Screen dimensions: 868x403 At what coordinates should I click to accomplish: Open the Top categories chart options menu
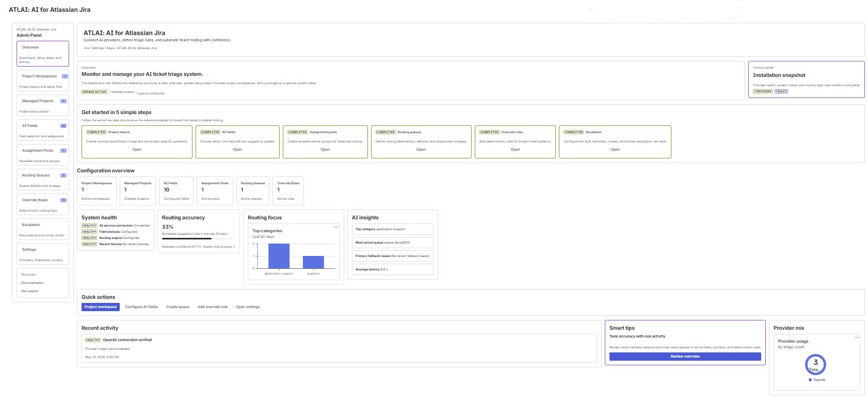[x=336, y=227]
